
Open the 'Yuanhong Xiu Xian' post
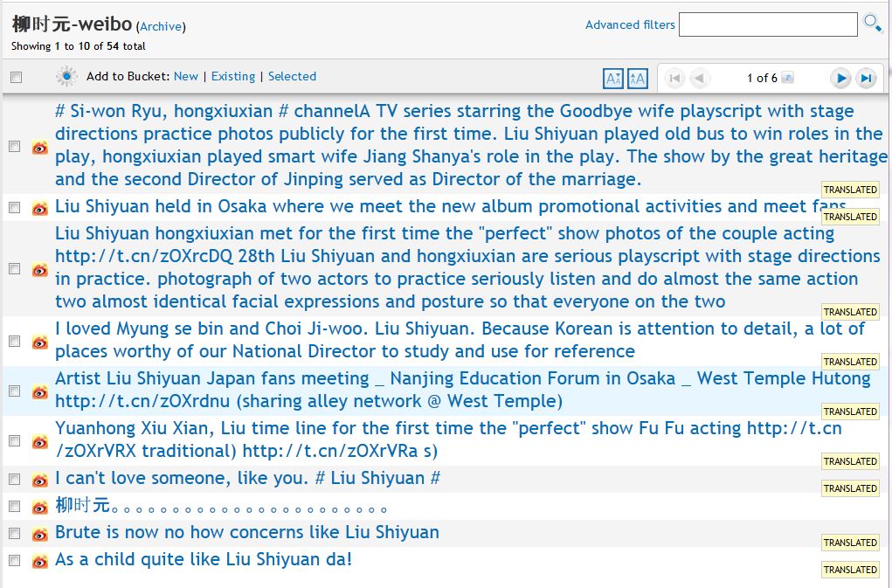point(448,439)
